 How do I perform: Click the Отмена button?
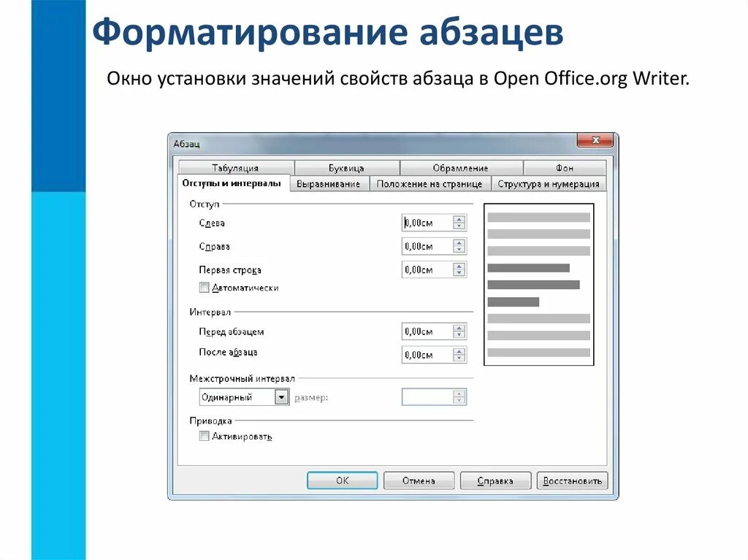click(x=419, y=480)
